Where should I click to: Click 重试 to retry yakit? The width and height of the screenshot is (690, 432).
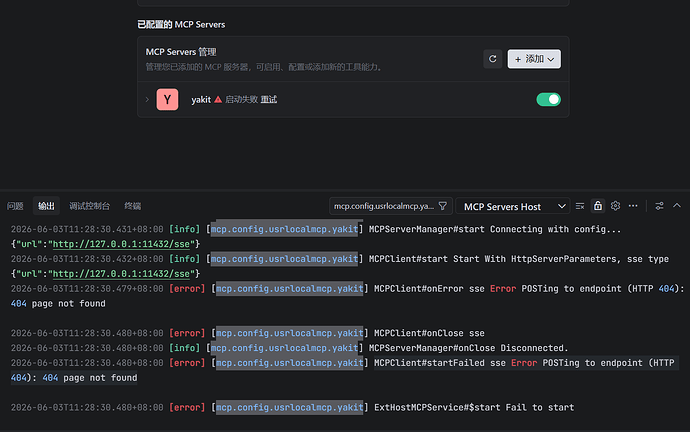pos(268,99)
